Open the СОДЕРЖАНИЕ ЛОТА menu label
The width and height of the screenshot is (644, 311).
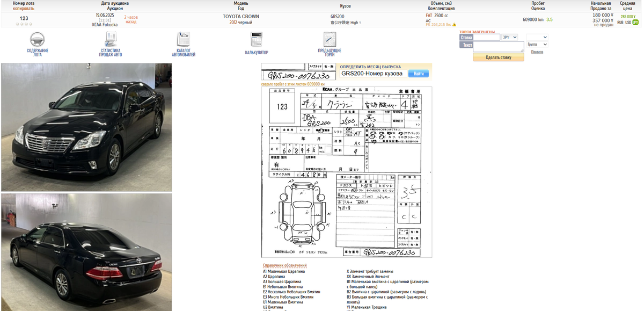(x=38, y=53)
